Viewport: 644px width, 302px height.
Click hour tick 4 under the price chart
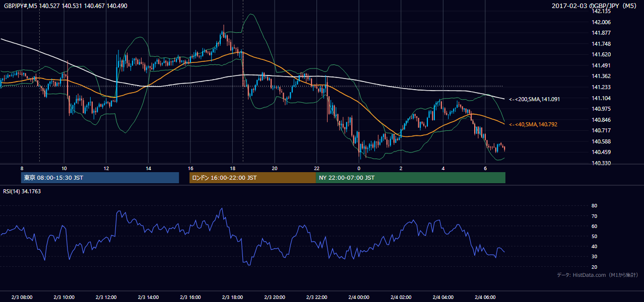pos(443,168)
